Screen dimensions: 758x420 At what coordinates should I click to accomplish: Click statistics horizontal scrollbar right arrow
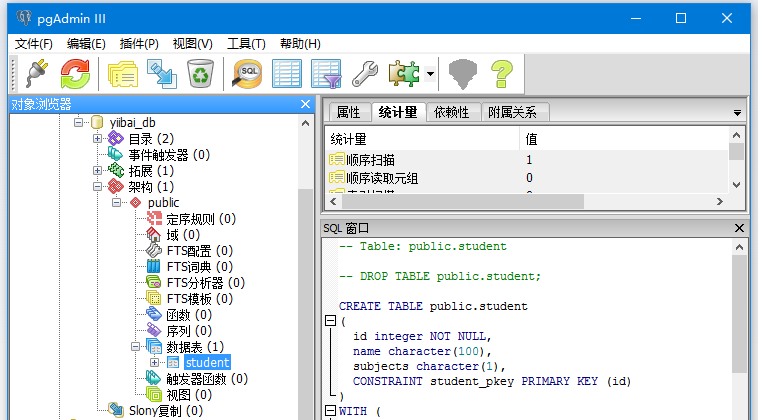[720, 202]
